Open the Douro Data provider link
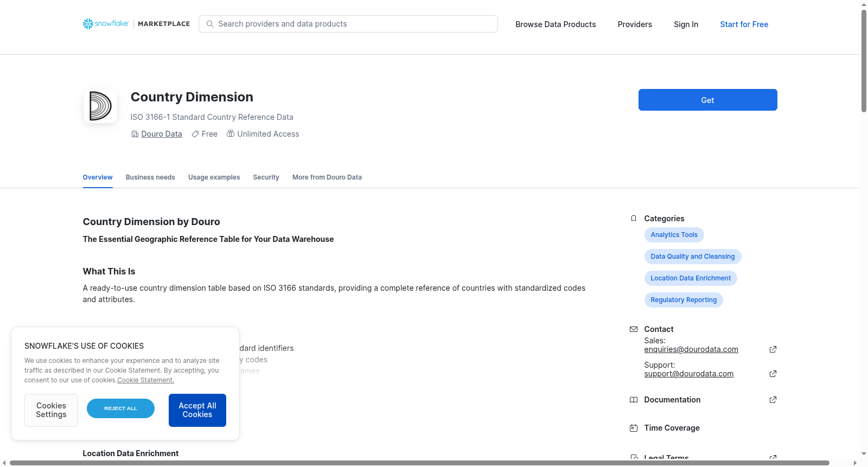The image size is (868, 467). pos(162,134)
